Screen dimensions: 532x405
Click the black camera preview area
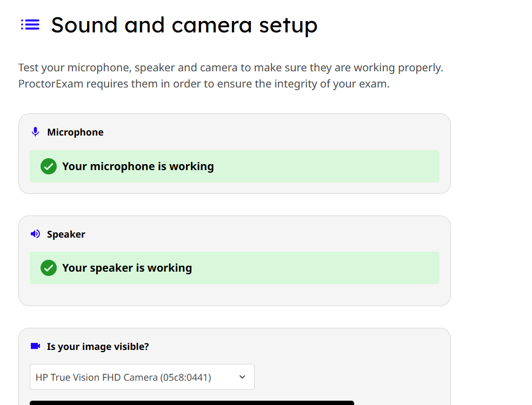[x=192, y=403]
